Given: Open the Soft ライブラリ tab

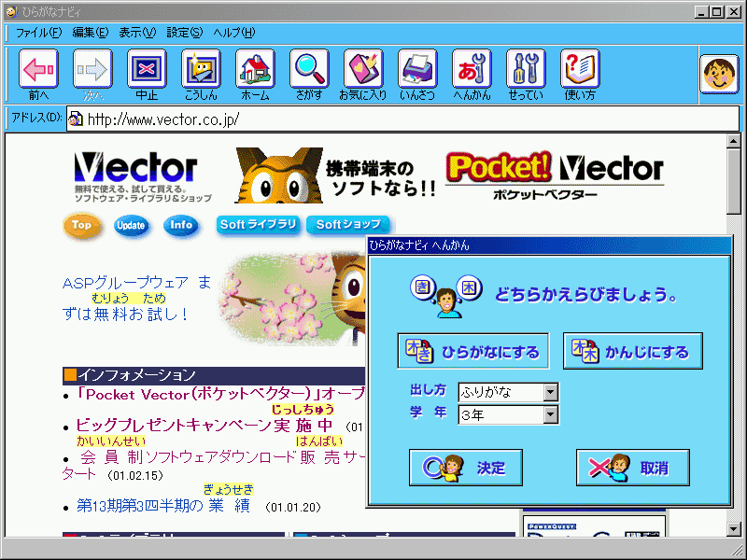Looking at the screenshot, I should pyautogui.click(x=258, y=224).
